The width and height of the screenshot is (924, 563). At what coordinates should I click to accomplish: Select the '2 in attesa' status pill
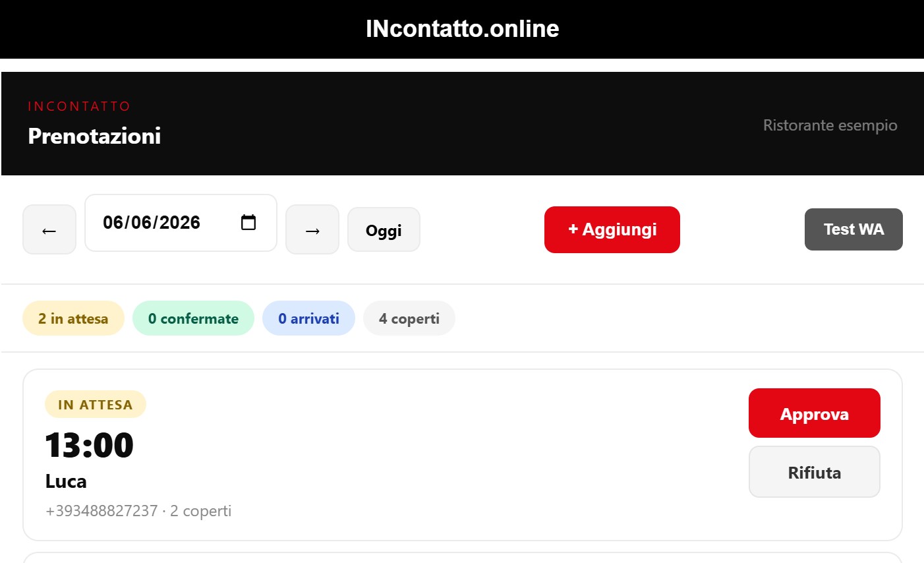click(73, 318)
